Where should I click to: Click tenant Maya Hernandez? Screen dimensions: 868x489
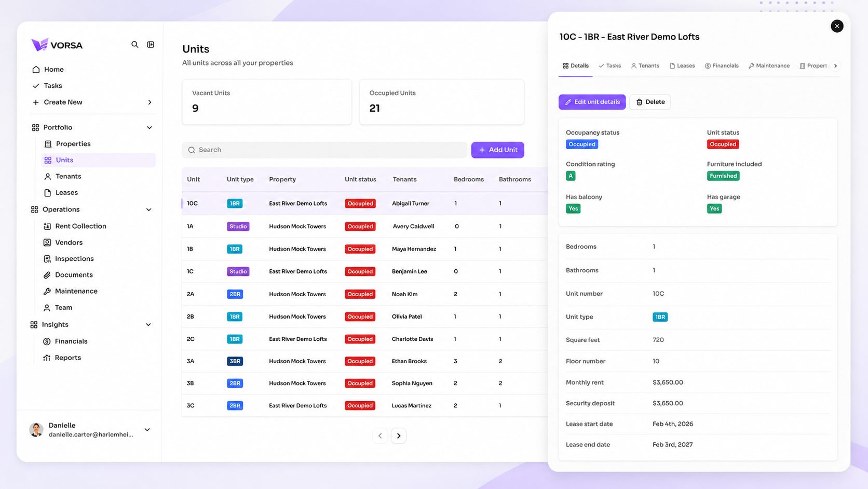tap(414, 249)
